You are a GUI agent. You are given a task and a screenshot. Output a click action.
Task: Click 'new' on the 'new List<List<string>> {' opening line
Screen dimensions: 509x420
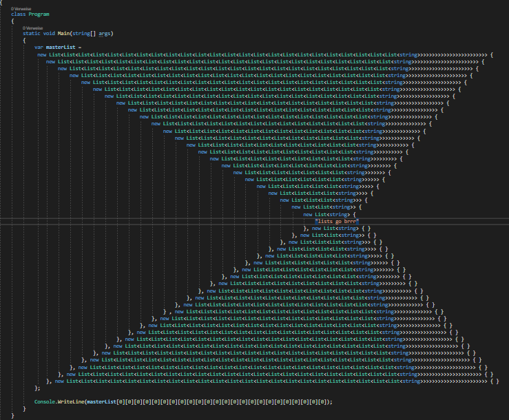(296, 207)
